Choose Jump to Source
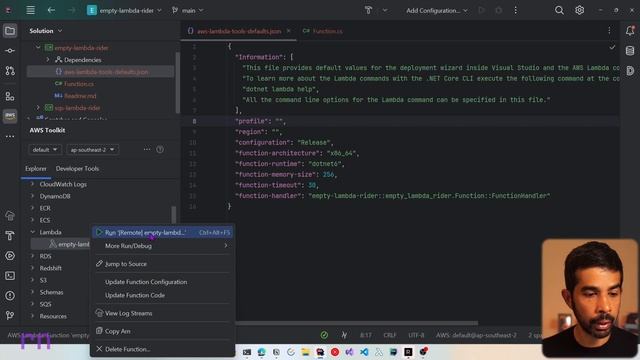This screenshot has width=640, height=360. click(163, 264)
